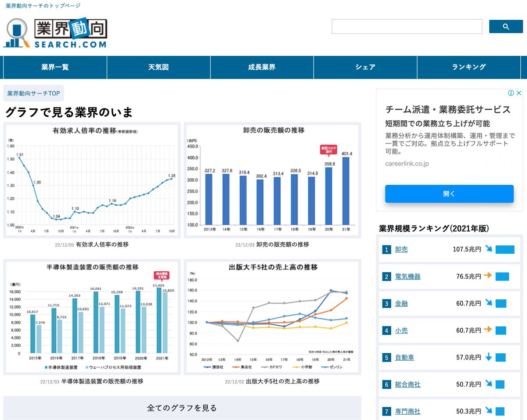Click the 開く button in the ad
This screenshot has width=527, height=420.
449,194
